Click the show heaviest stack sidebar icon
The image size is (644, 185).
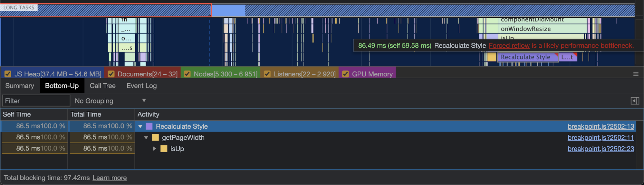coord(635,101)
